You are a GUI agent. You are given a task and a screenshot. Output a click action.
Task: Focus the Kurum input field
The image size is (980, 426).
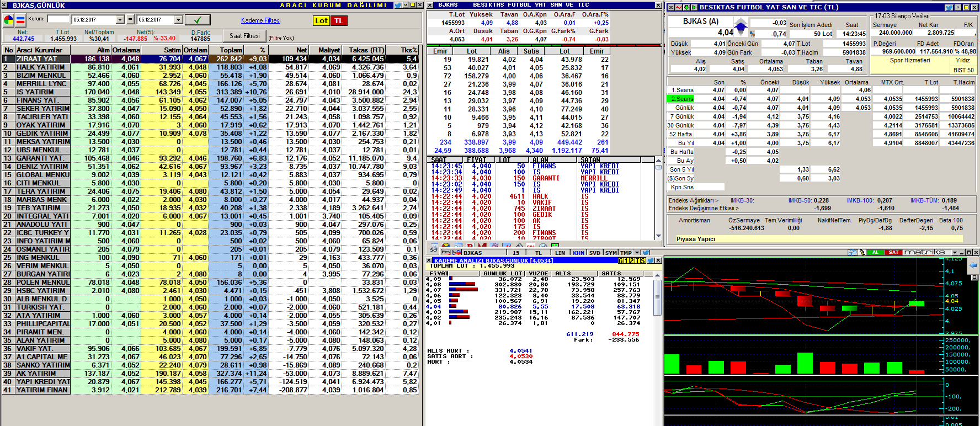(58, 19)
